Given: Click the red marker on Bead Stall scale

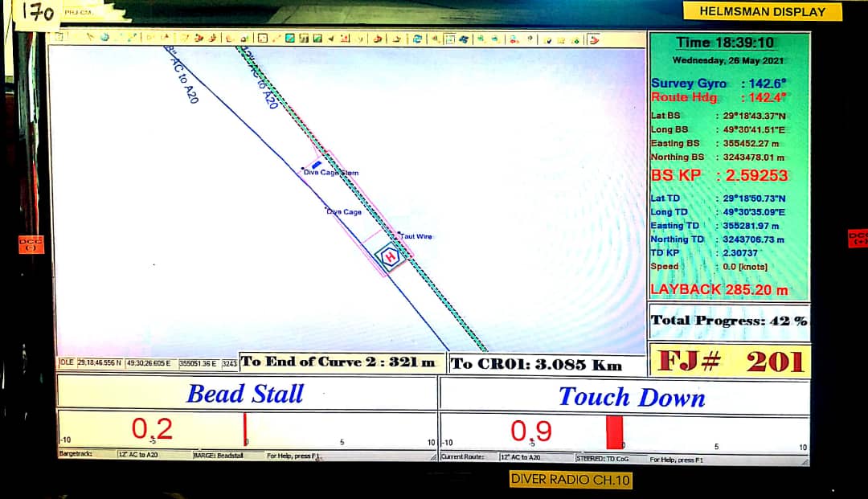Looking at the screenshot, I should click(x=245, y=428).
